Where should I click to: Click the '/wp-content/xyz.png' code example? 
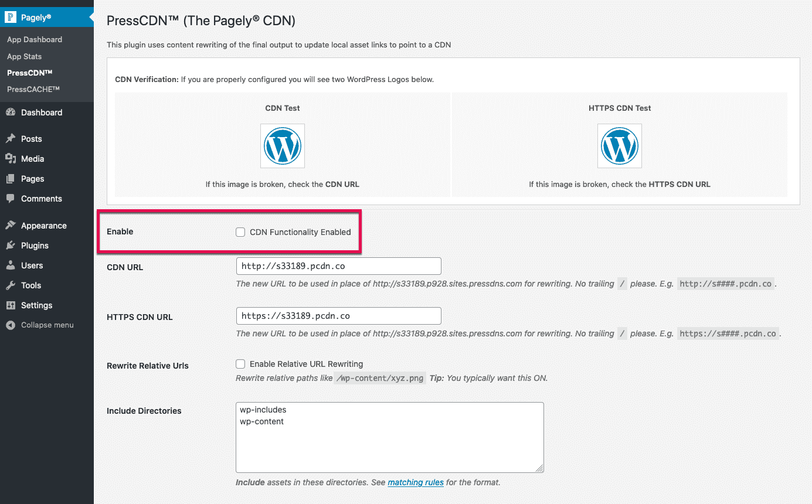(380, 378)
